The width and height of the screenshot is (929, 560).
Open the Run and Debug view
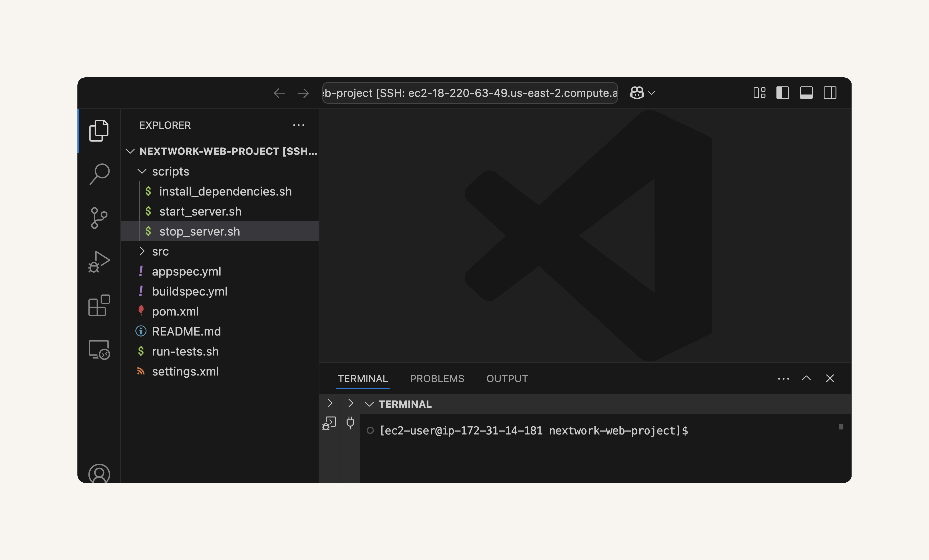pos(99,262)
